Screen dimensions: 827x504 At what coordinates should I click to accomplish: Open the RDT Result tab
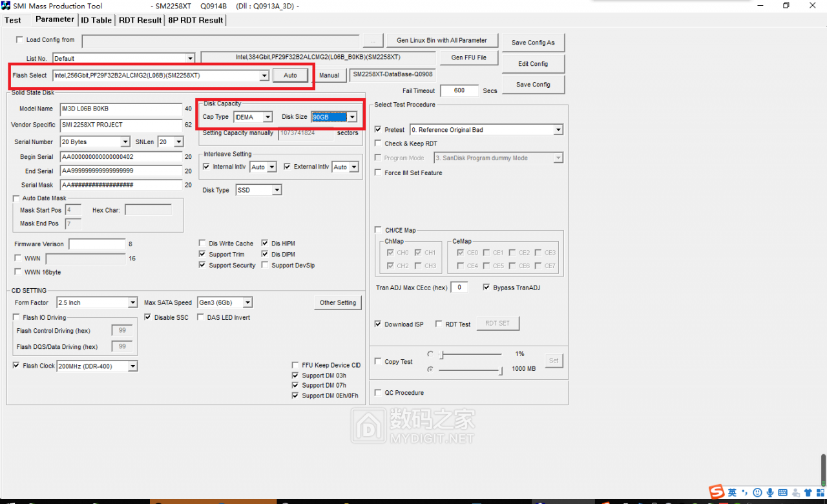pos(140,20)
